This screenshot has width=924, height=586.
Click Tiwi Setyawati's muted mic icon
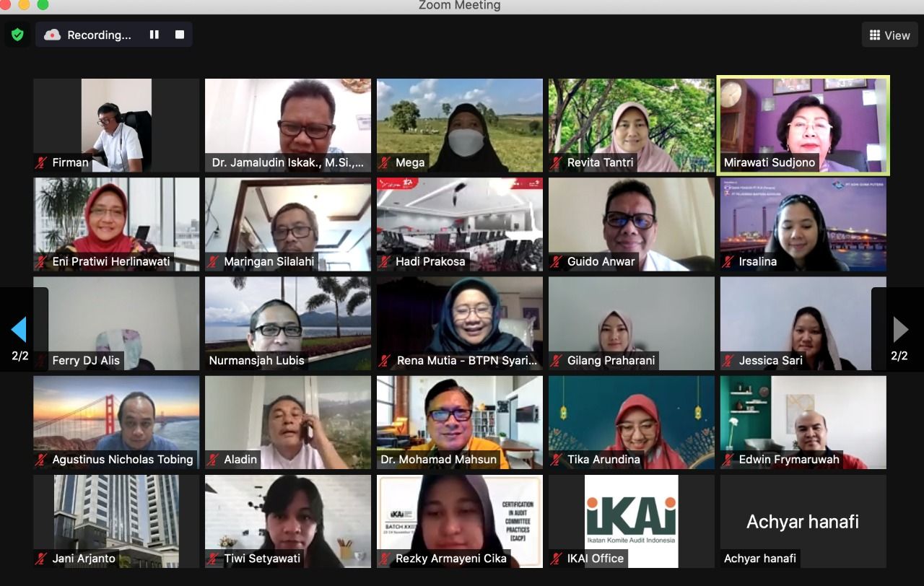214,558
